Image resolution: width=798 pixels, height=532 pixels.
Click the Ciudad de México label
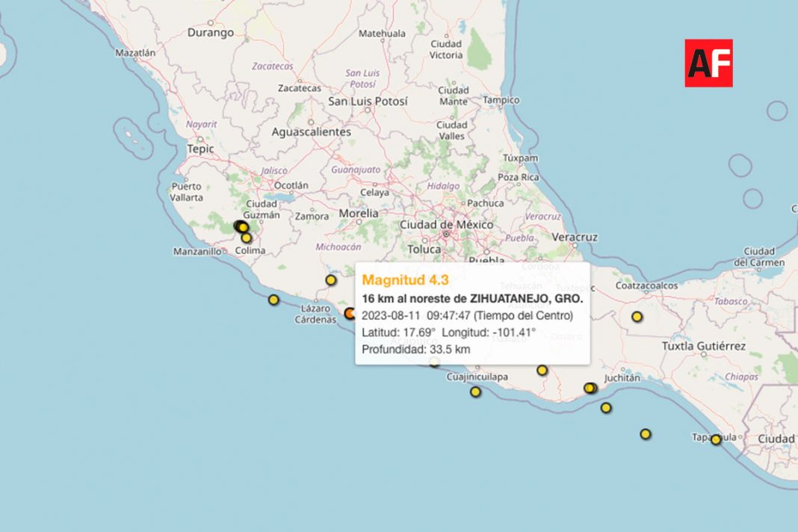446,224
